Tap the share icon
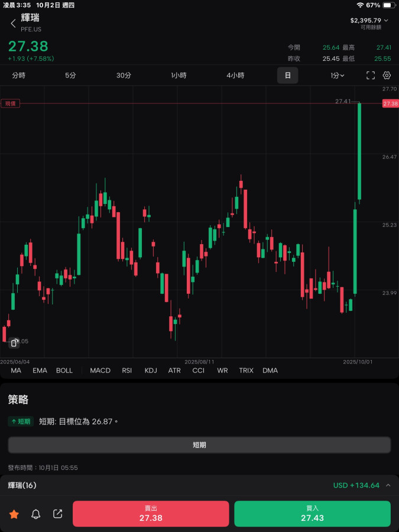This screenshot has height=532, width=399. [57, 514]
